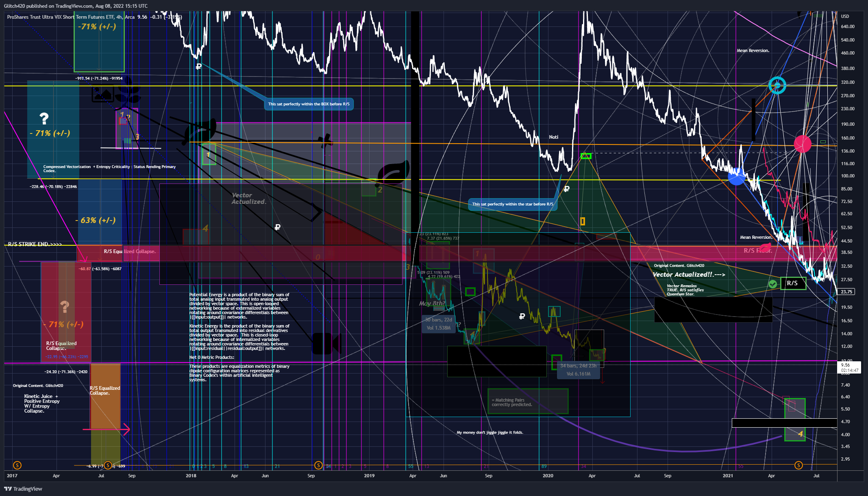Click the '-24.20 (-71.36%) -2420' measurement text
868x496 pixels.
[x=66, y=371]
